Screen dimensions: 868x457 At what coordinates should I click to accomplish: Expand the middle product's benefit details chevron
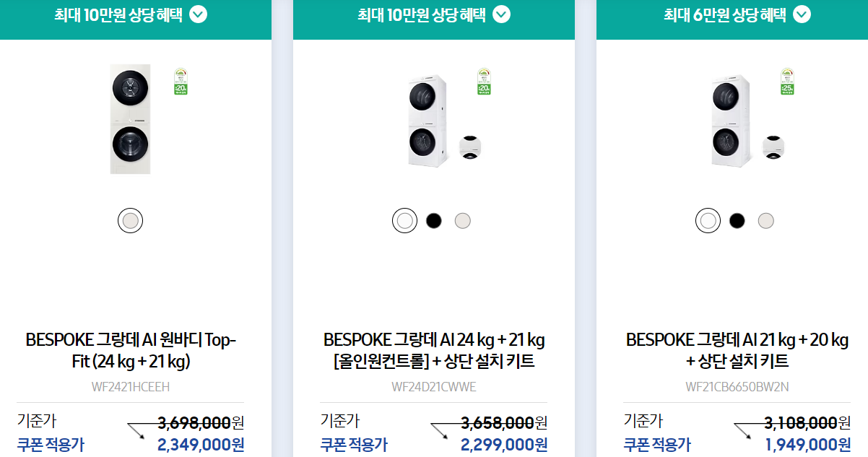point(503,14)
